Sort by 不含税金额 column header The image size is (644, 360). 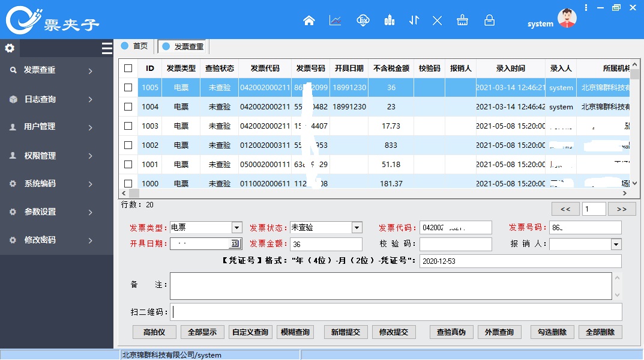(391, 69)
